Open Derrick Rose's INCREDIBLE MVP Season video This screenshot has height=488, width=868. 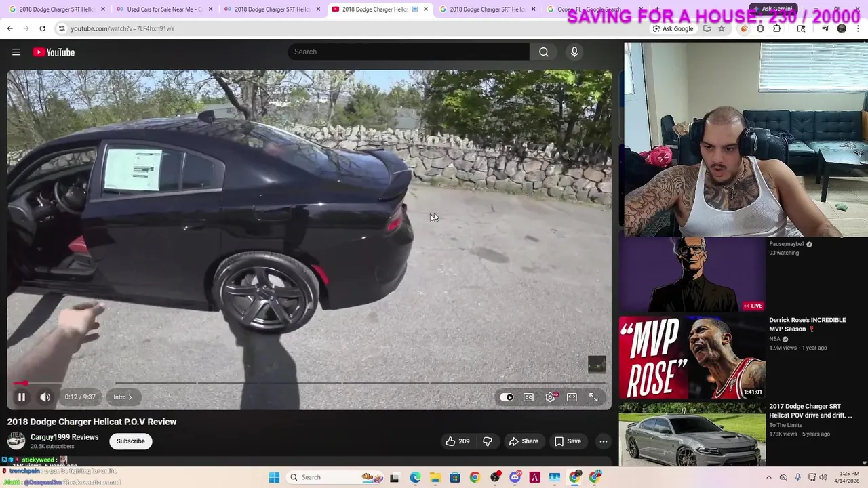(808, 325)
